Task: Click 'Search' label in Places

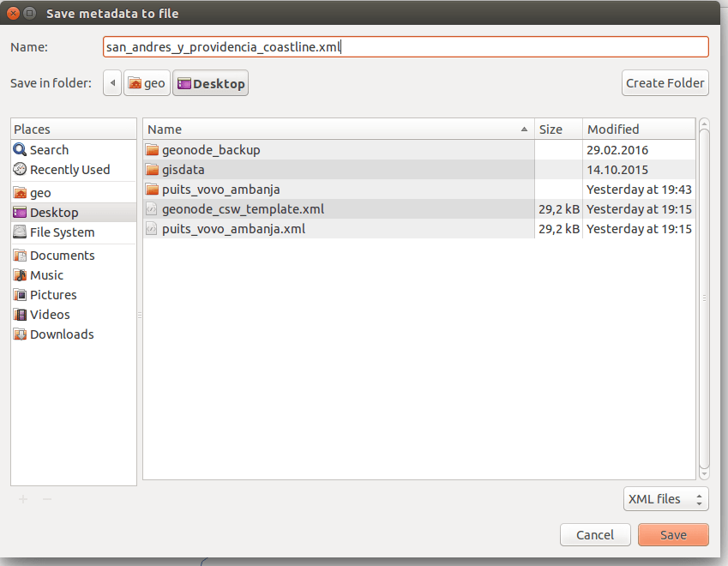Action: 49,150
